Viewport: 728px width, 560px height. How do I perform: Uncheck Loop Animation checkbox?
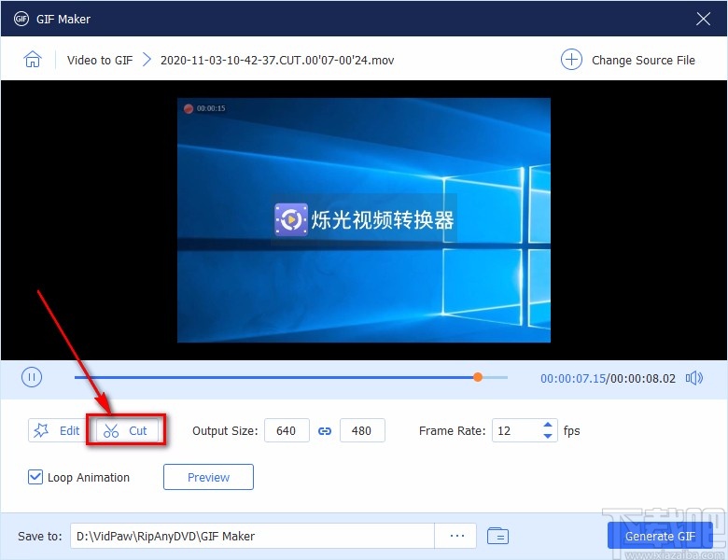coord(35,477)
